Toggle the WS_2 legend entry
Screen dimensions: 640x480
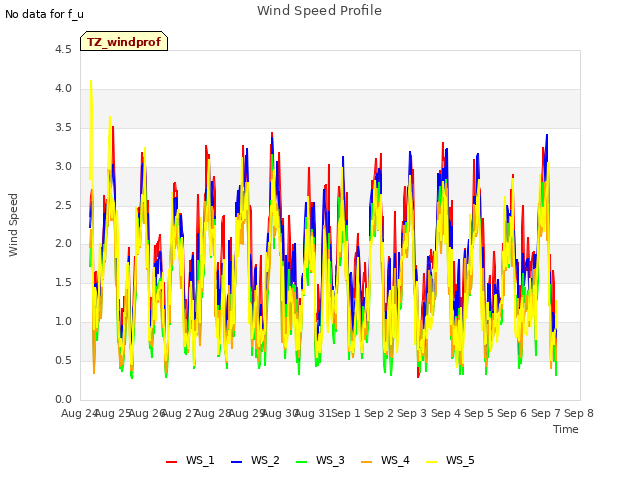[x=256, y=460]
